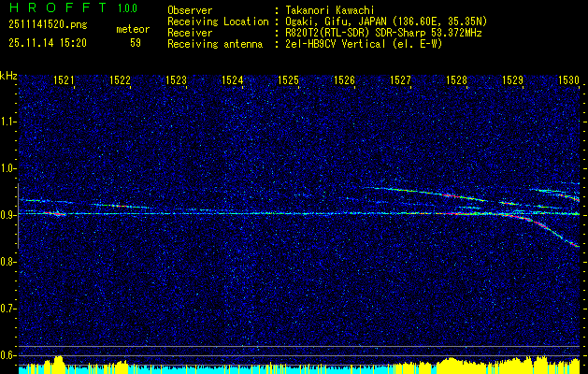Click the date stamp 25.11.14 15:20

[x=48, y=43]
